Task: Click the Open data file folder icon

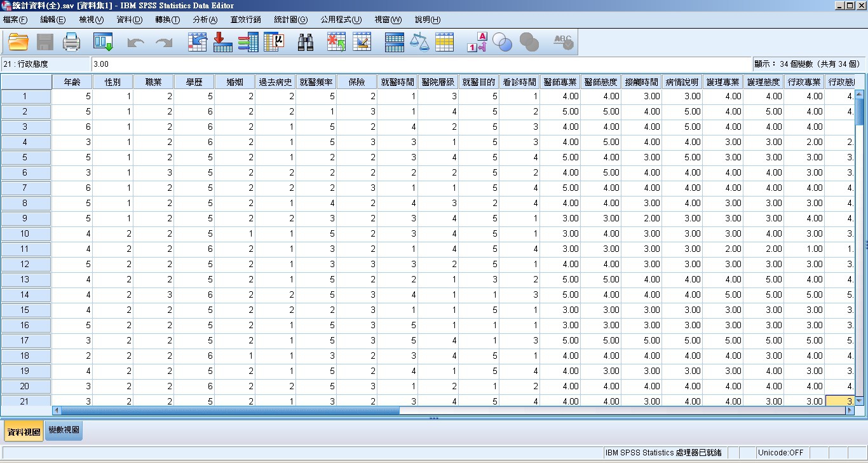Action: [18, 43]
